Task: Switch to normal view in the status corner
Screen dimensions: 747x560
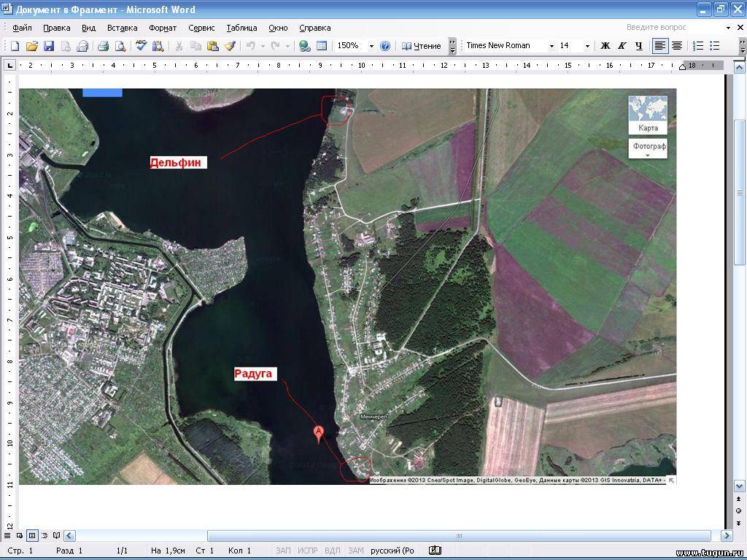Action: click(x=7, y=536)
